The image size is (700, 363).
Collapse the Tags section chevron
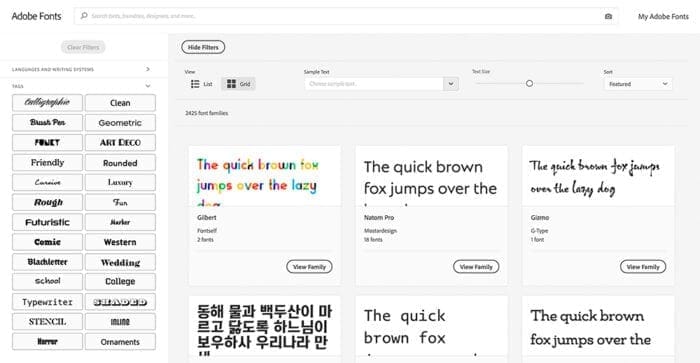tap(148, 86)
